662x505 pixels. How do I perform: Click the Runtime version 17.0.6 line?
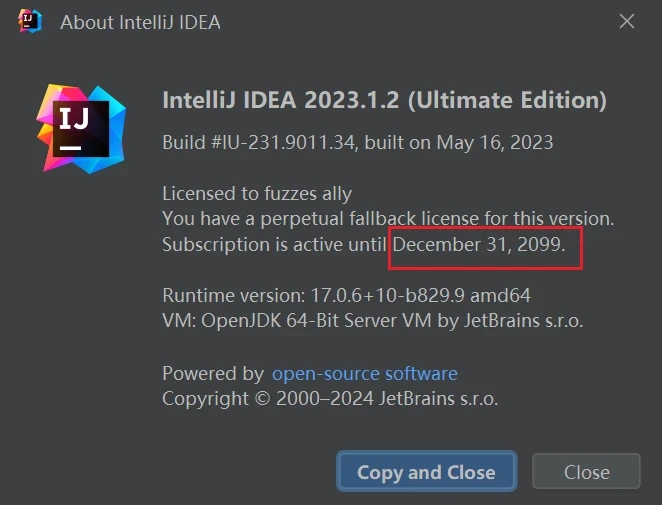point(347,295)
